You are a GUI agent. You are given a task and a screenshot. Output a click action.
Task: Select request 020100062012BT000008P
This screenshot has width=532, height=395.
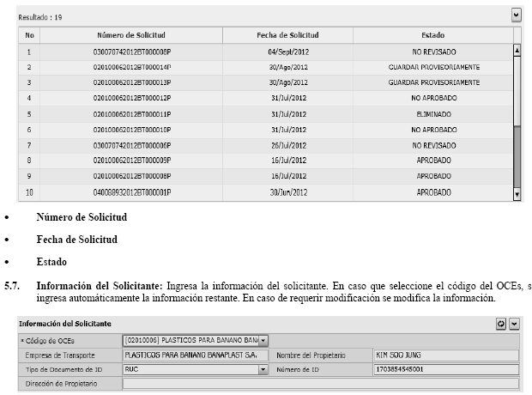(x=132, y=176)
